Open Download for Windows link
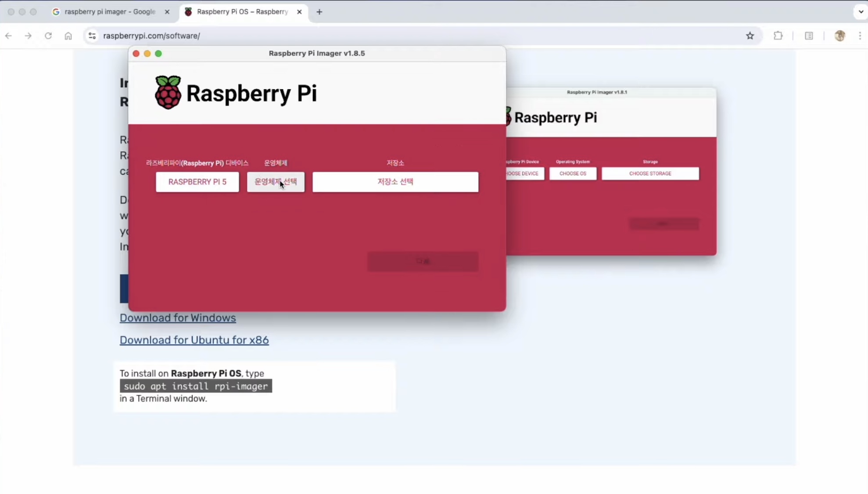This screenshot has height=494, width=868. coord(178,318)
